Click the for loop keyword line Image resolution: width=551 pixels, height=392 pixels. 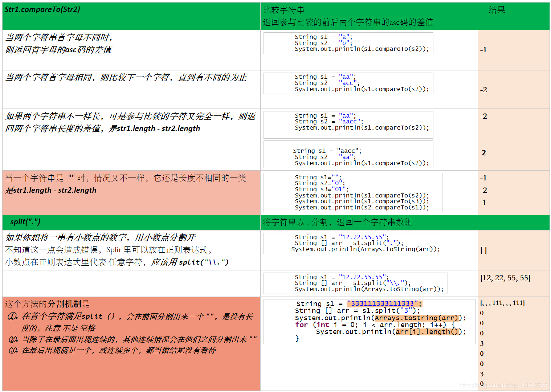click(375, 325)
